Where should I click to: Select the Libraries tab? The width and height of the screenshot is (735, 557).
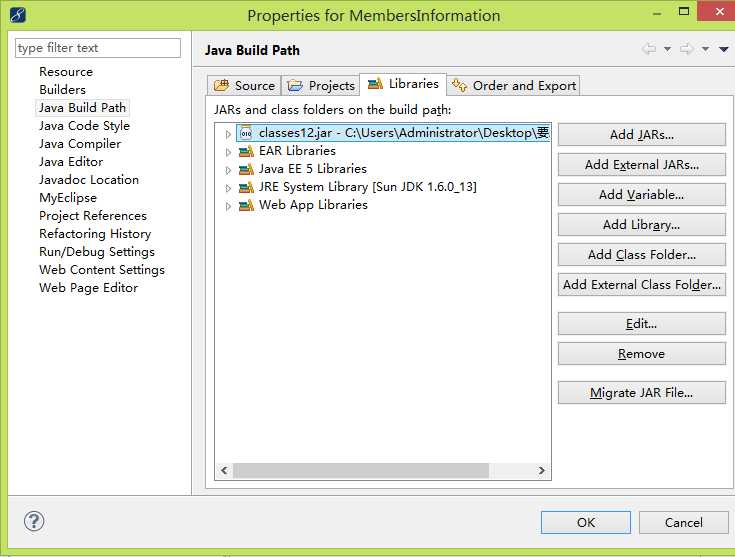[x=403, y=84]
